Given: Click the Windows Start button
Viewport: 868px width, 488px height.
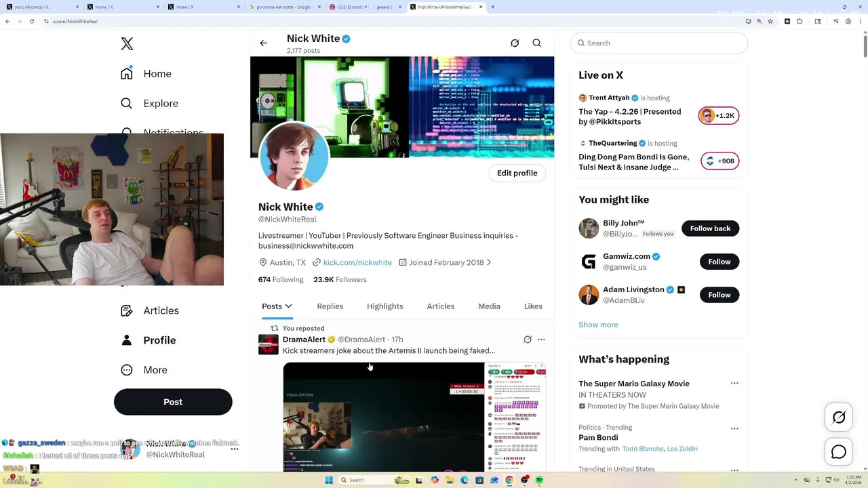Looking at the screenshot, I should pos(329,480).
